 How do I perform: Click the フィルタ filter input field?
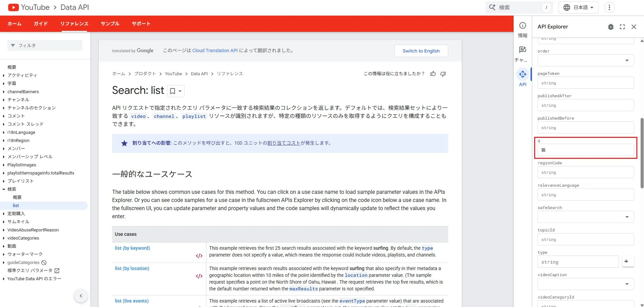pyautogui.click(x=45, y=45)
